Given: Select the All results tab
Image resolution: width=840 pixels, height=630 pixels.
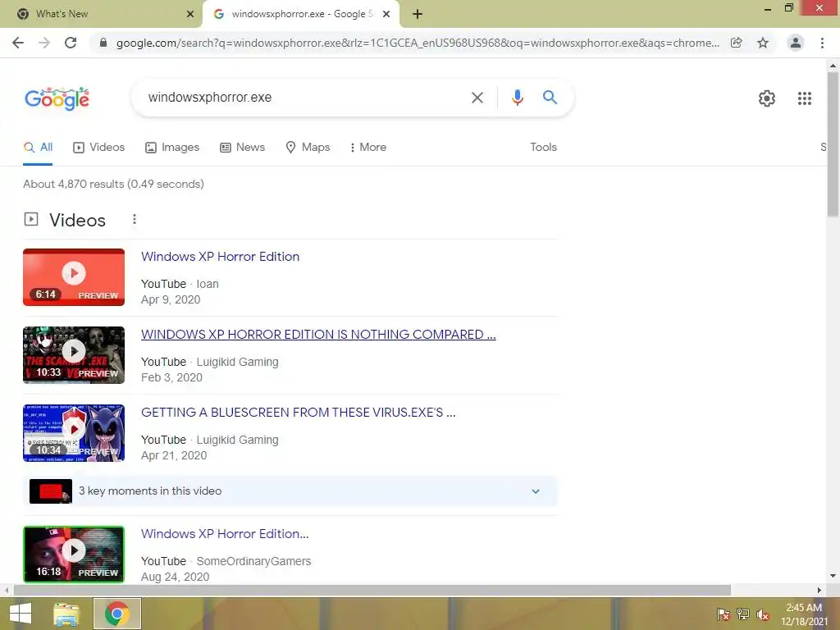Looking at the screenshot, I should [x=38, y=148].
